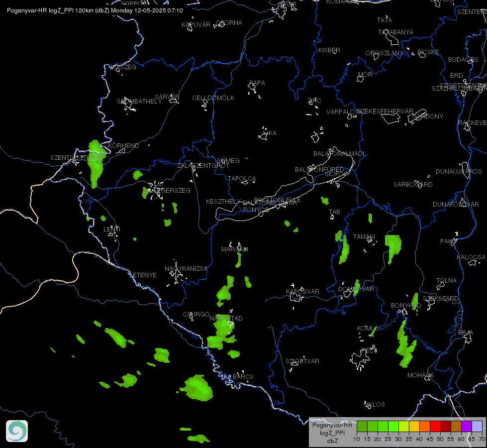Click the bright red 45-50 dBZ legend swatch
Screen dimensions: 487x448
(435, 426)
